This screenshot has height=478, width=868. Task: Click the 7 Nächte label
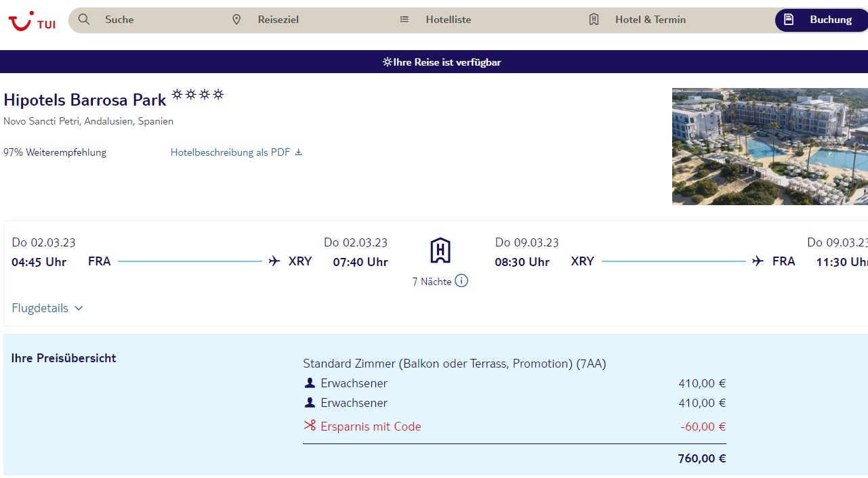pos(432,282)
